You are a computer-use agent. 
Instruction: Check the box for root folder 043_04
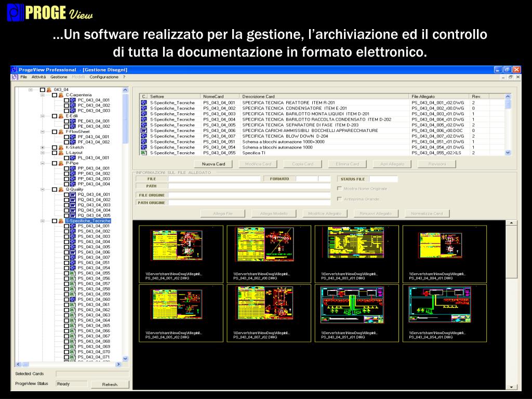coord(43,90)
